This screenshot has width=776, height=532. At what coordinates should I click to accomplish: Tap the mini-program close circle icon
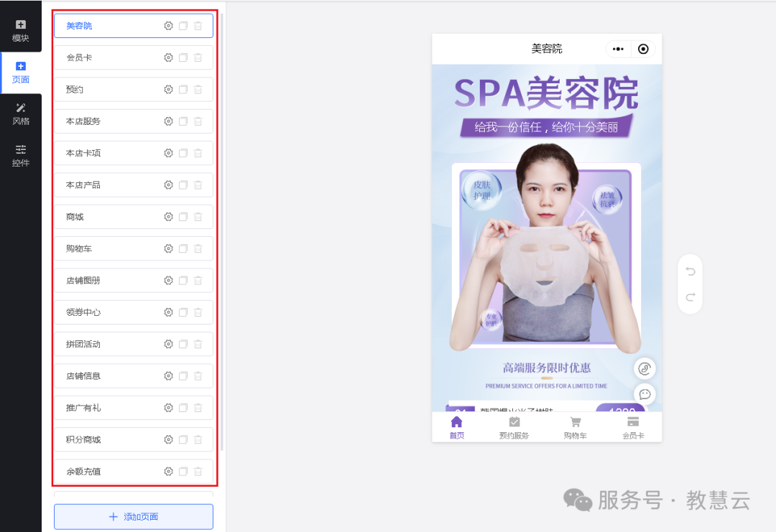(643, 49)
